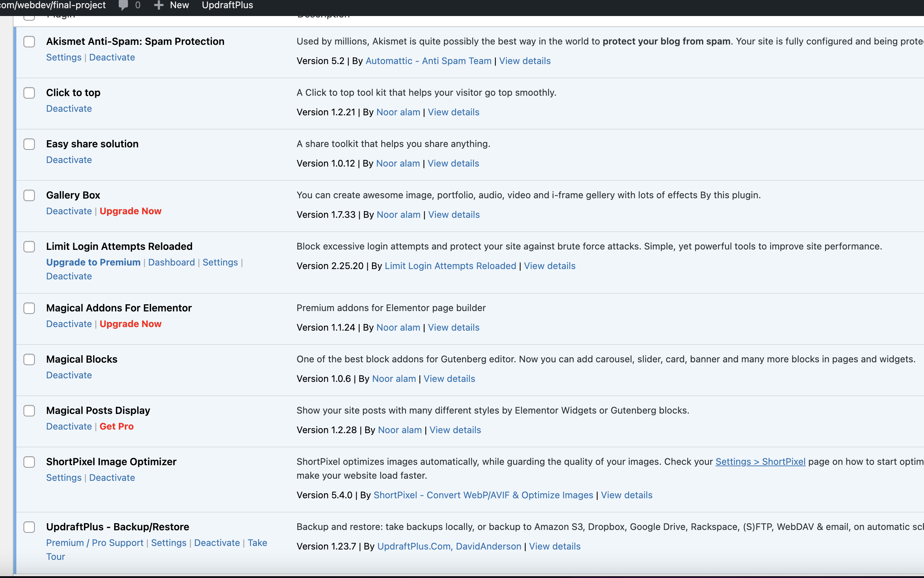Viewport: 924px width, 578px height.
Task: Check the Akismet Anti-Spam checkbox
Action: coord(30,42)
